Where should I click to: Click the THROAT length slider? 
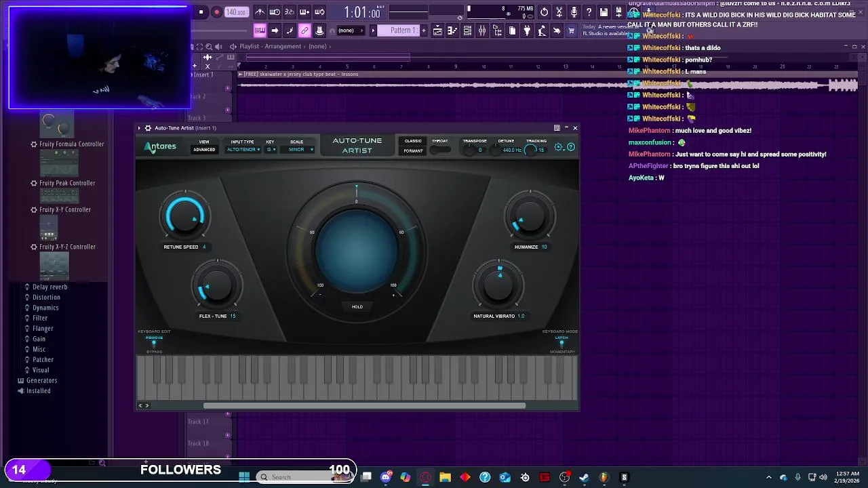(440, 150)
